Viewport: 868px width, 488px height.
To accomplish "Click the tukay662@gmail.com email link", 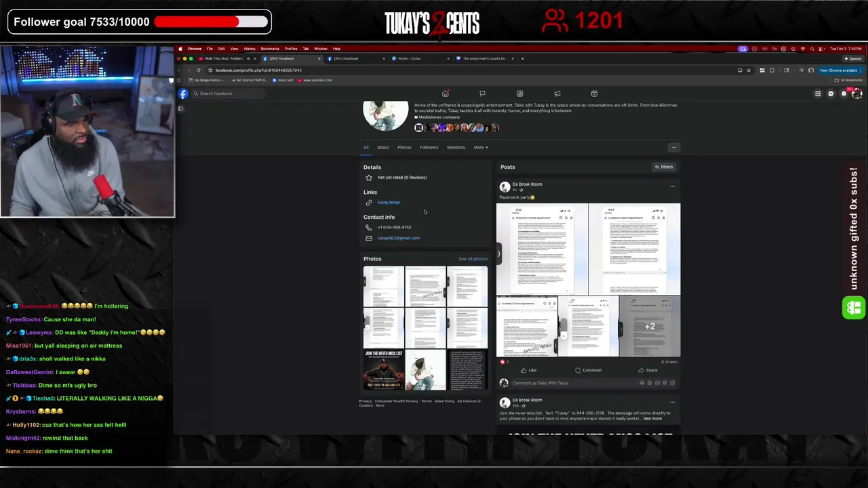I will (x=399, y=239).
